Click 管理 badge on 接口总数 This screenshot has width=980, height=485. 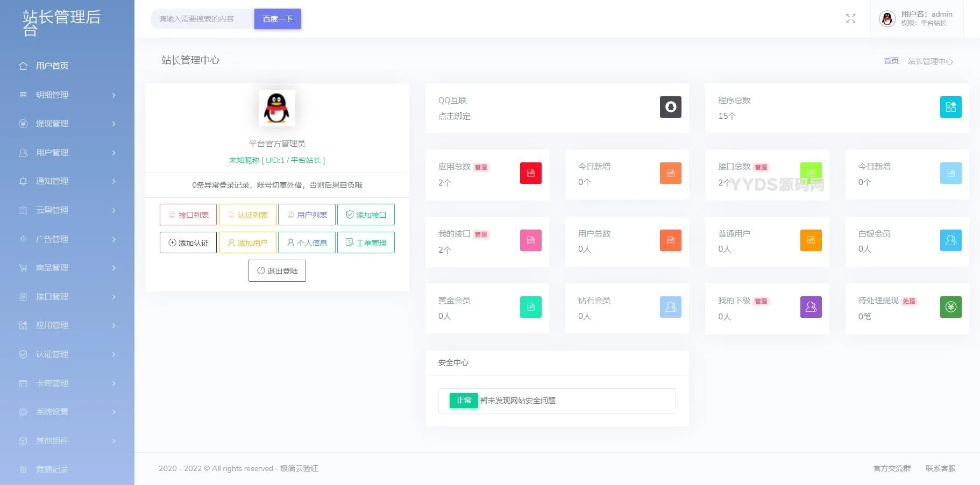point(761,167)
